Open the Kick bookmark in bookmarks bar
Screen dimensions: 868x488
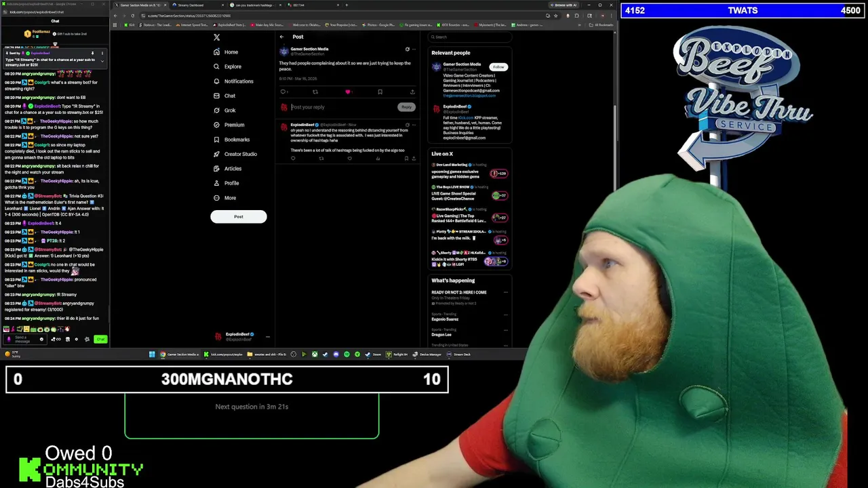[130, 25]
